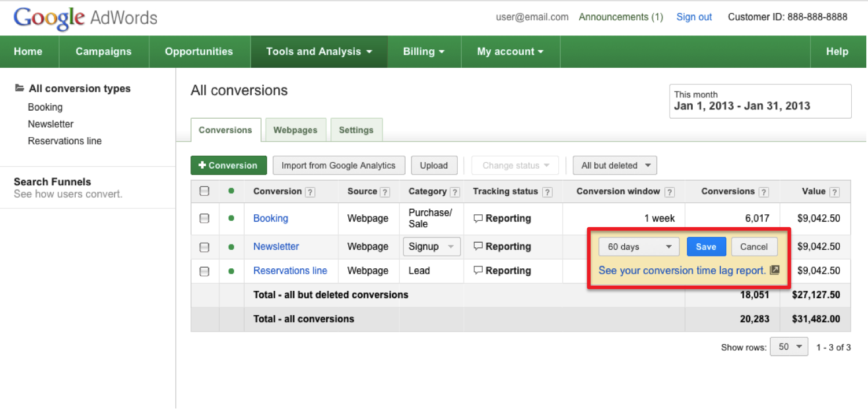Click speech bubble icon in Newsletter row

click(478, 247)
